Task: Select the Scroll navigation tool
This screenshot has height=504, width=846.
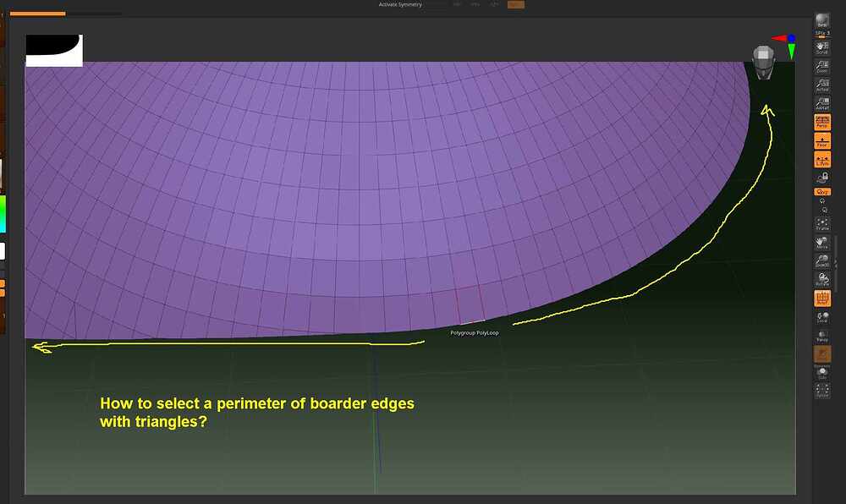Action: tap(821, 47)
